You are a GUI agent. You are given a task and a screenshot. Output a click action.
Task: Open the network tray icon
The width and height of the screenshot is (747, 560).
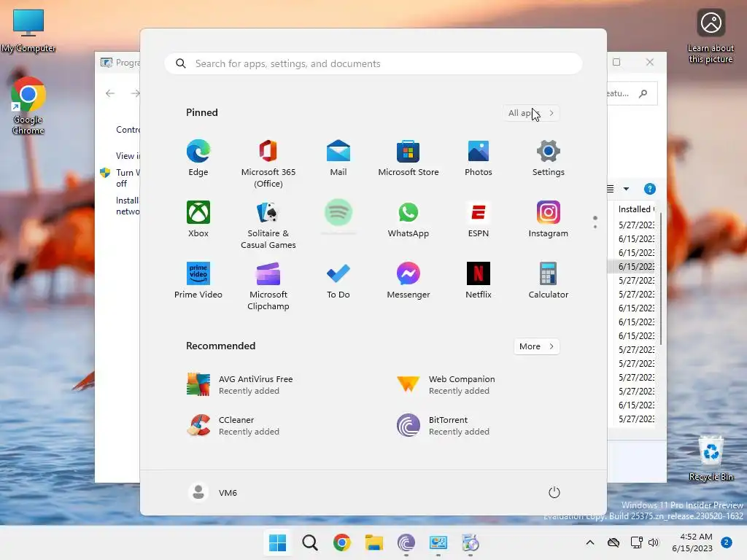point(636,542)
